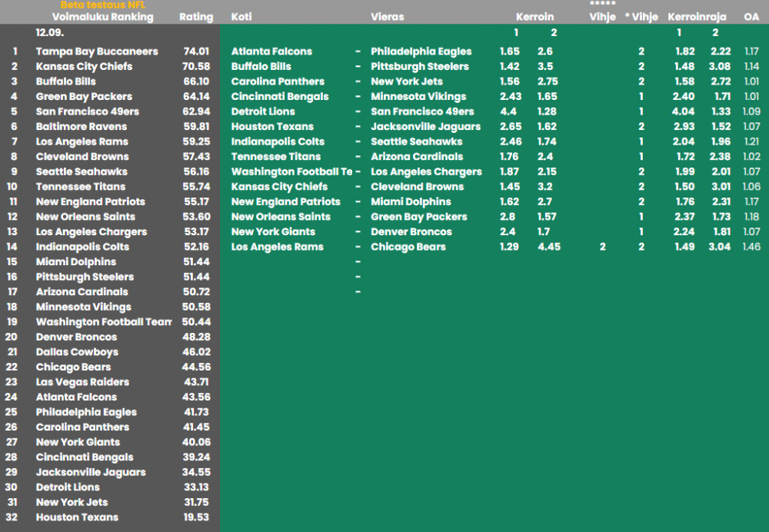Click Kerroinraja value 2.93
The height and width of the screenshot is (532, 769).
click(684, 127)
